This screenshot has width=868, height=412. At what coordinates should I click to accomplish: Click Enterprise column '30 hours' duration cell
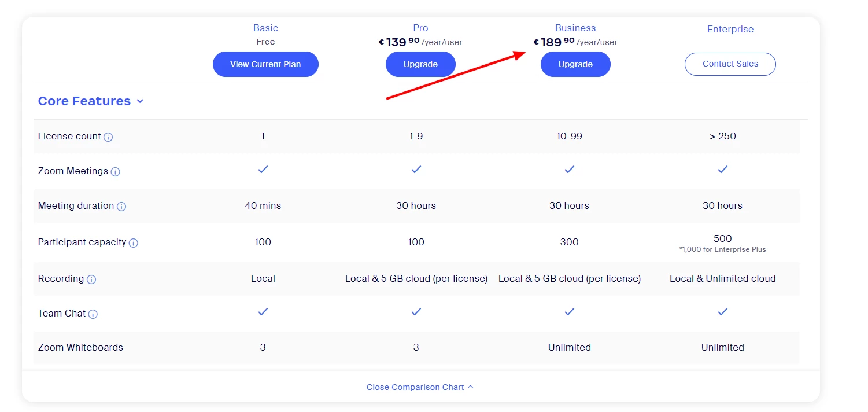tap(723, 206)
